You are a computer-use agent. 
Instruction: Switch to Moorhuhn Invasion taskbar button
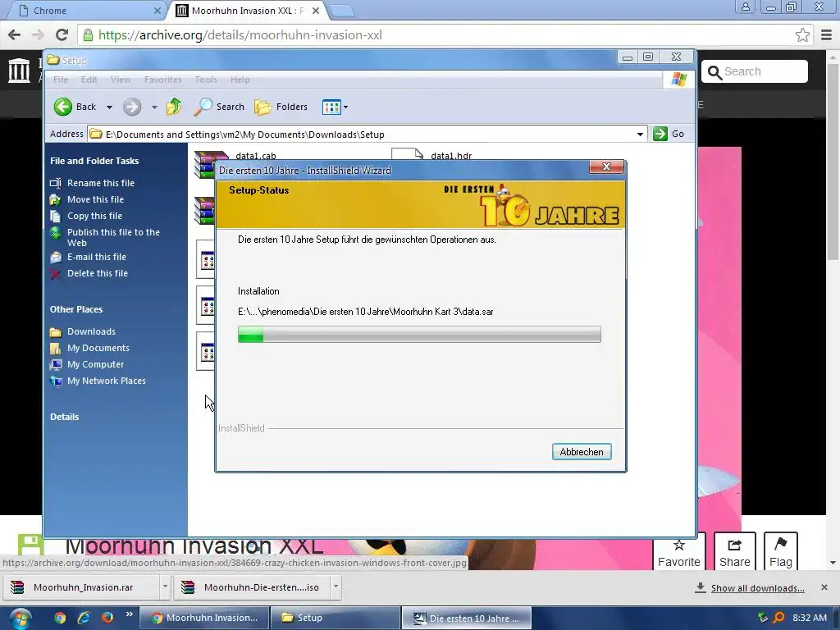click(204, 618)
